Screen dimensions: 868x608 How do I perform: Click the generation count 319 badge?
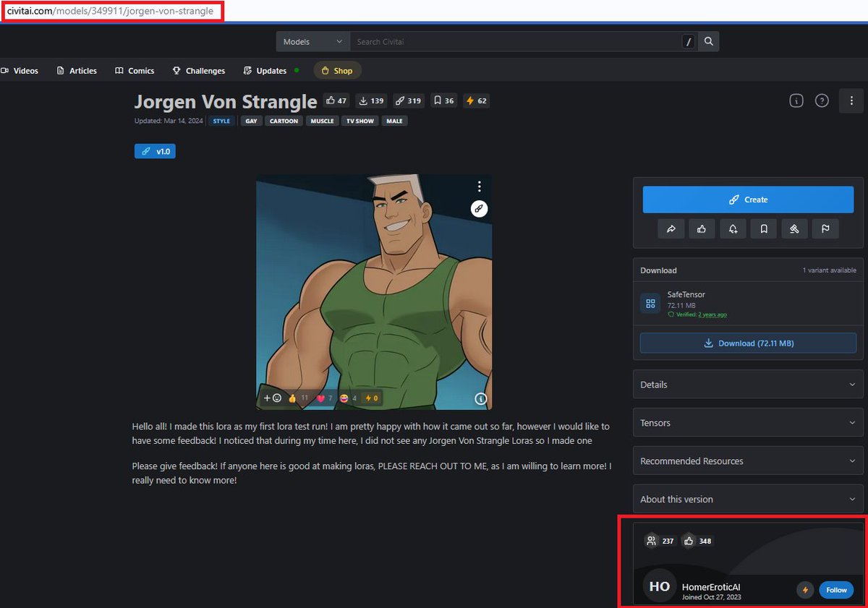pyautogui.click(x=409, y=100)
